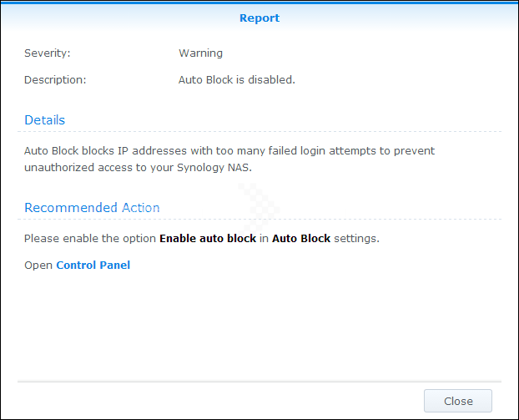The image size is (519, 420).
Task: Click the 'Please enable the option' text
Action: (x=90, y=239)
